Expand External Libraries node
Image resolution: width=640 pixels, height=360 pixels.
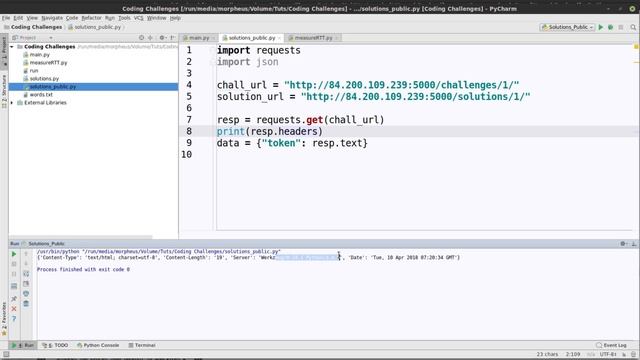(x=12, y=103)
